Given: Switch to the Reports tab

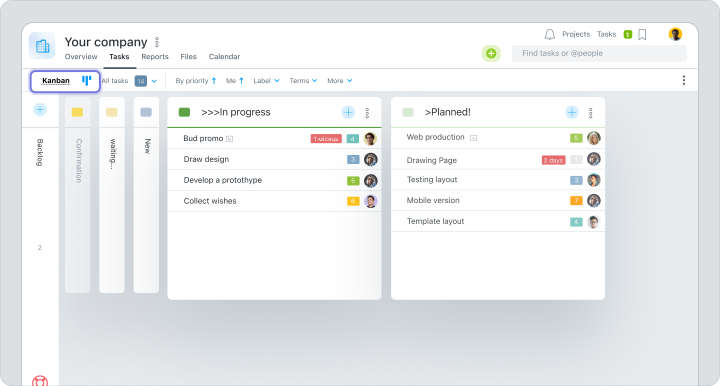Looking at the screenshot, I should coord(155,56).
